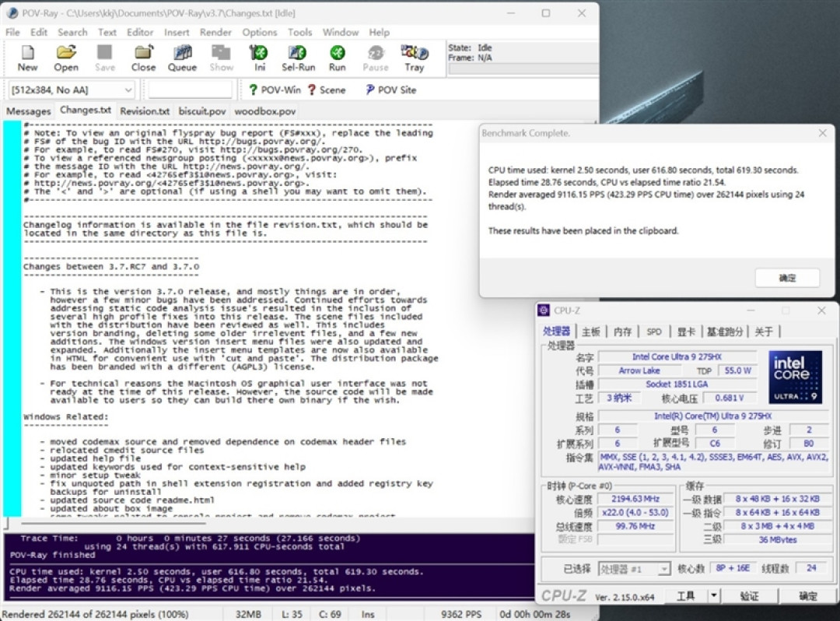Screen dimensions: 840x621
Task: Switch to the woodbox.pov tab
Action: [264, 111]
